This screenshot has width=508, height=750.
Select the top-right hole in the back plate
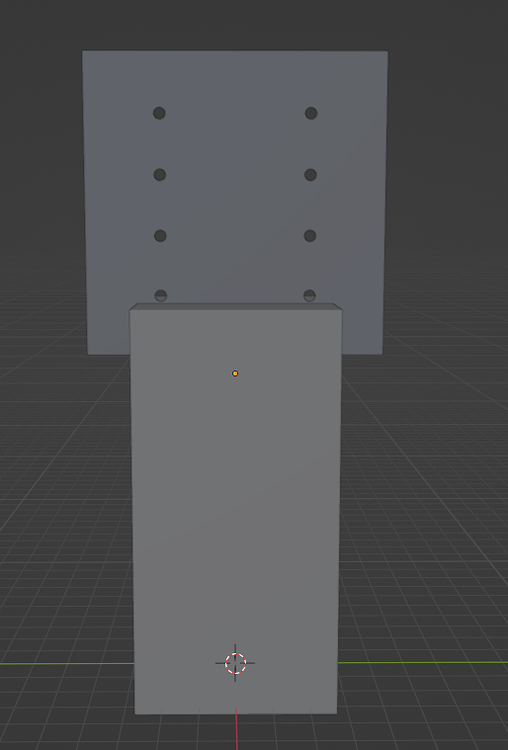311,113
